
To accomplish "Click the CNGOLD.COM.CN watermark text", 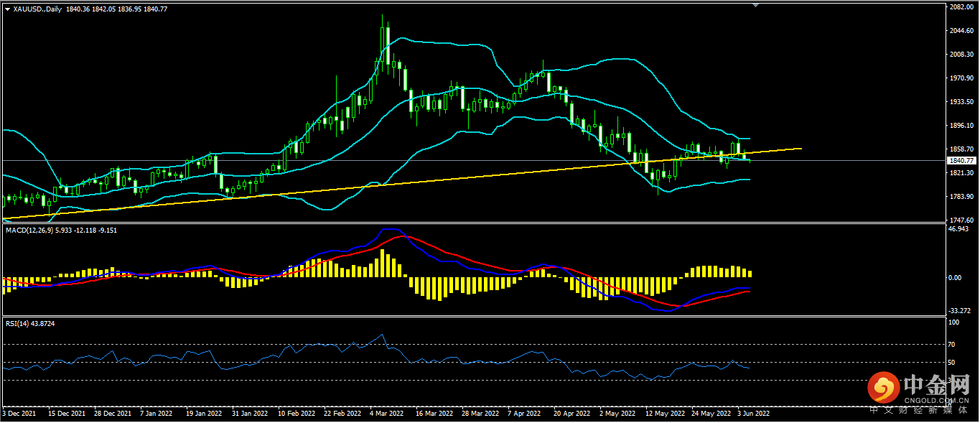I will 936,400.
